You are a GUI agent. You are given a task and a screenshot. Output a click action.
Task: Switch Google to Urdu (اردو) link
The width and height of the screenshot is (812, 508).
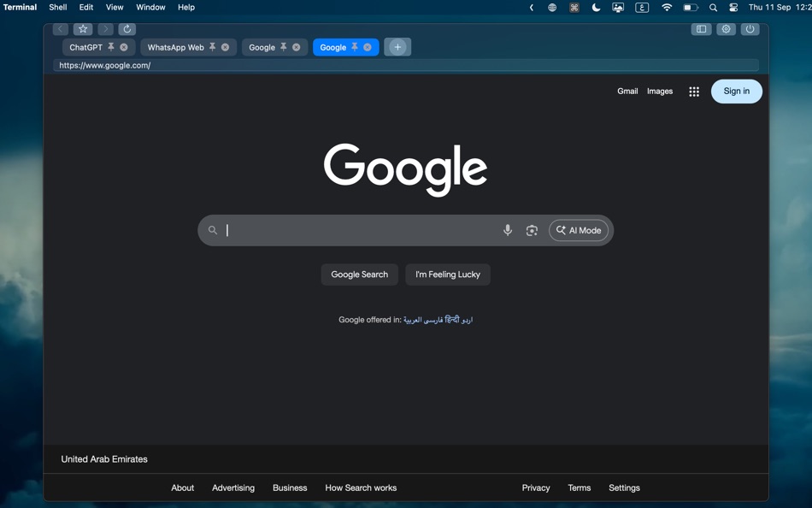467,320
